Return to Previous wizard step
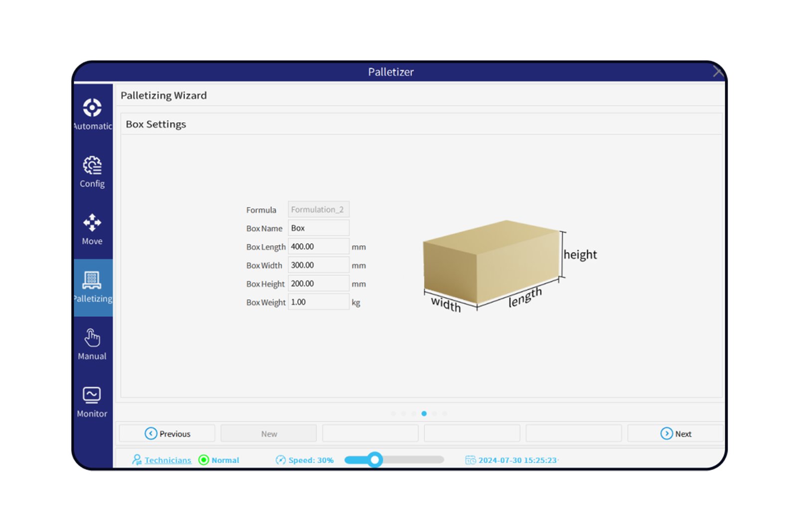 click(167, 434)
